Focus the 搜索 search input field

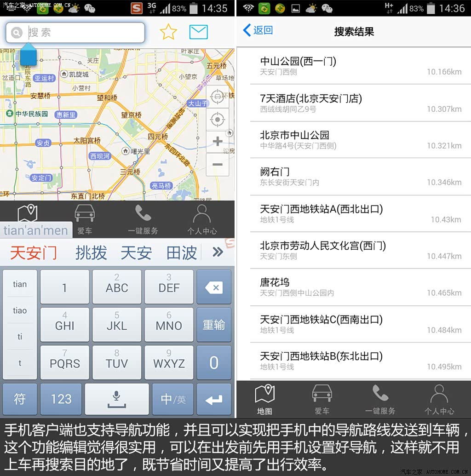(x=75, y=32)
